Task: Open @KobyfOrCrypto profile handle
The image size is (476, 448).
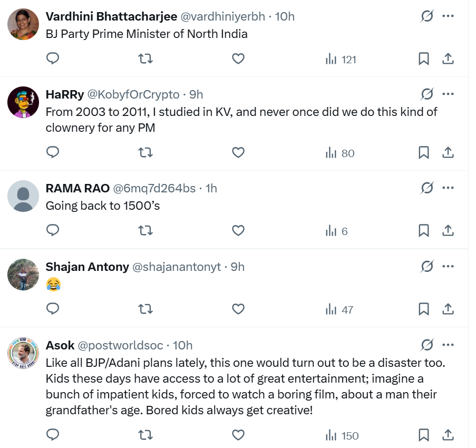Action: pos(133,94)
